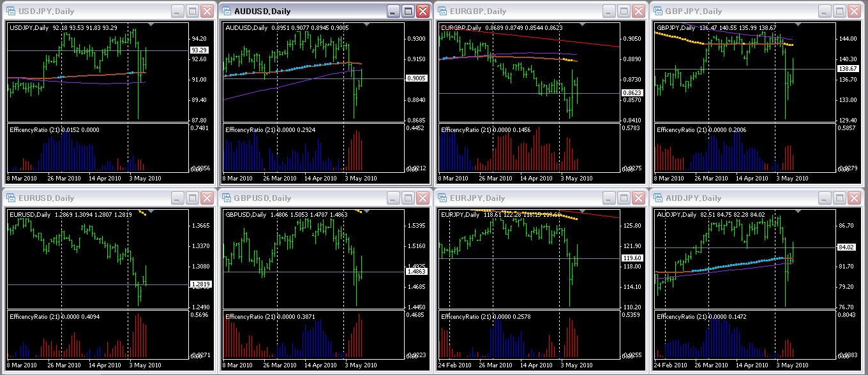Close the USDJPY Daily chart window
The height and width of the screenshot is (375, 868).
[x=207, y=11]
